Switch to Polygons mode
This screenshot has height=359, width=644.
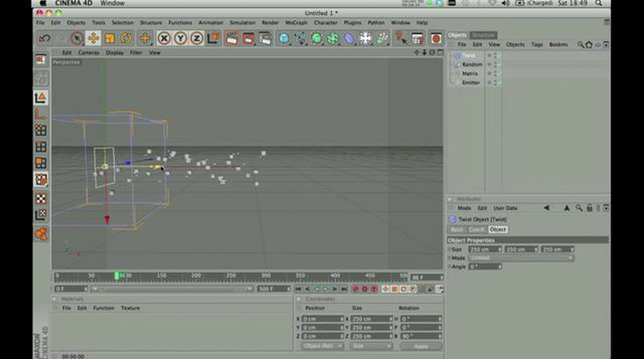41,163
